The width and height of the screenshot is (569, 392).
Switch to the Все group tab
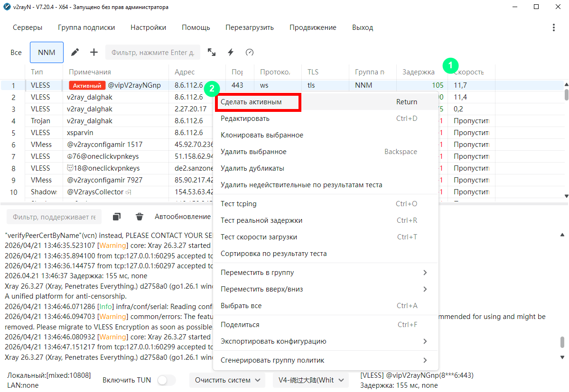click(16, 53)
